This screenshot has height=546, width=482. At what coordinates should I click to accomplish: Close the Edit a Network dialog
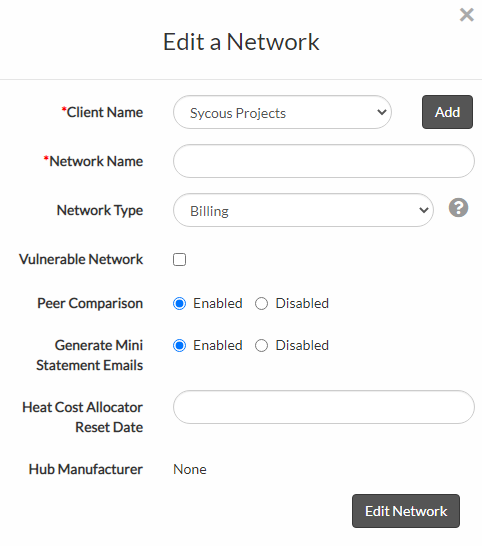click(x=466, y=15)
